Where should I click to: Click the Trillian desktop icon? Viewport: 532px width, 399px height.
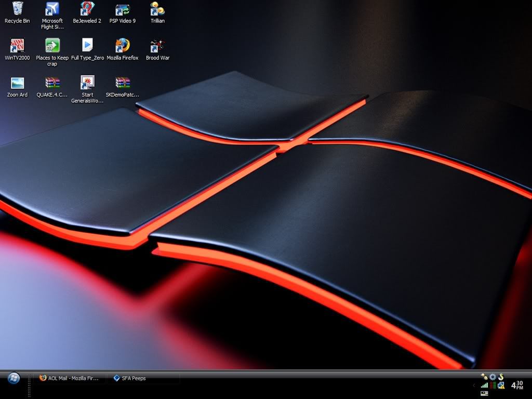(157, 13)
